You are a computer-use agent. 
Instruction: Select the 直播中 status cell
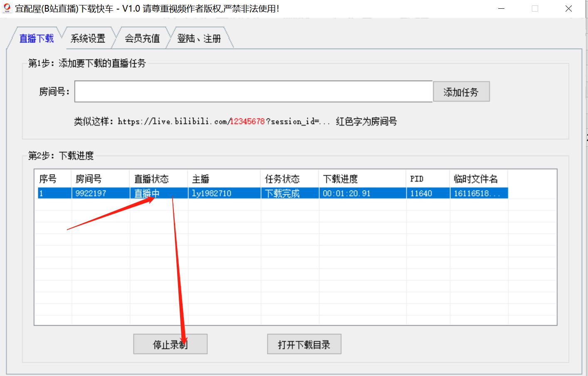[158, 193]
